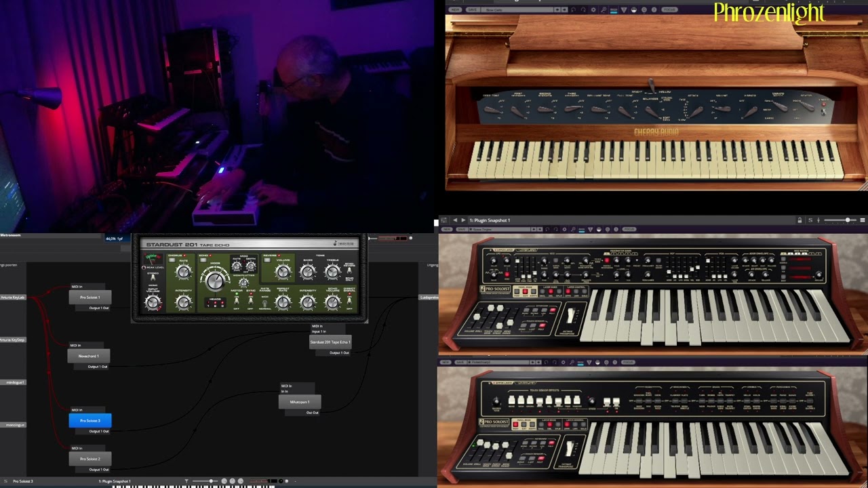Open the hamburger menu in snapshot bar
868x488 pixels.
point(863,220)
